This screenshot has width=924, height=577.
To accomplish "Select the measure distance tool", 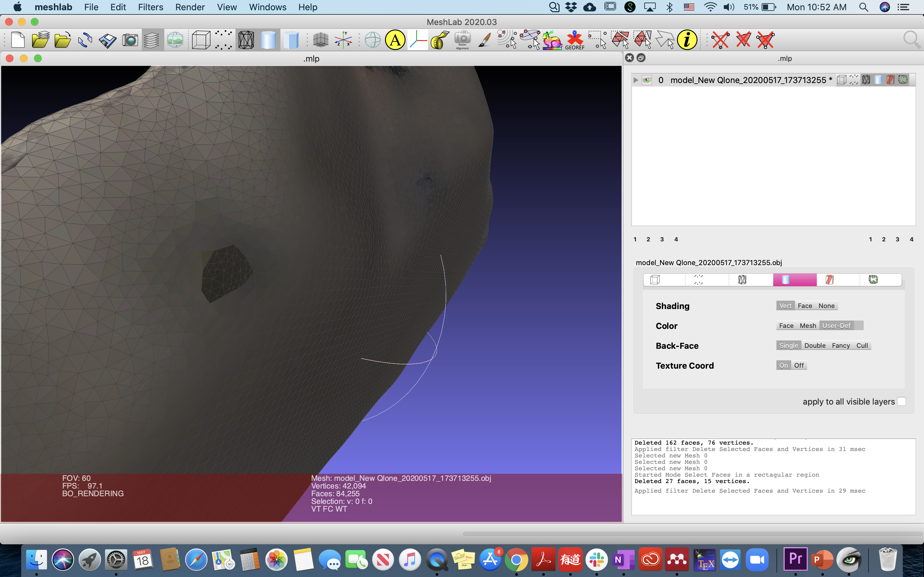I will tap(439, 40).
